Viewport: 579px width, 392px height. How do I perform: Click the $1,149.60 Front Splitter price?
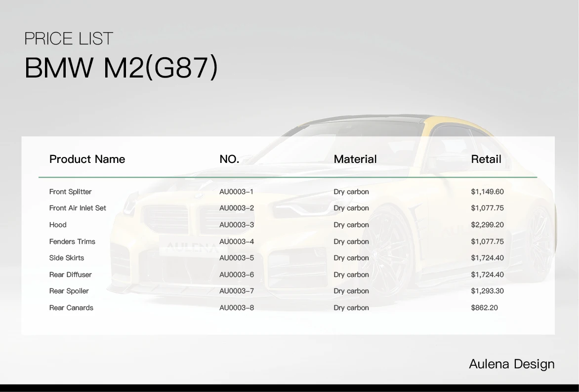(x=487, y=192)
